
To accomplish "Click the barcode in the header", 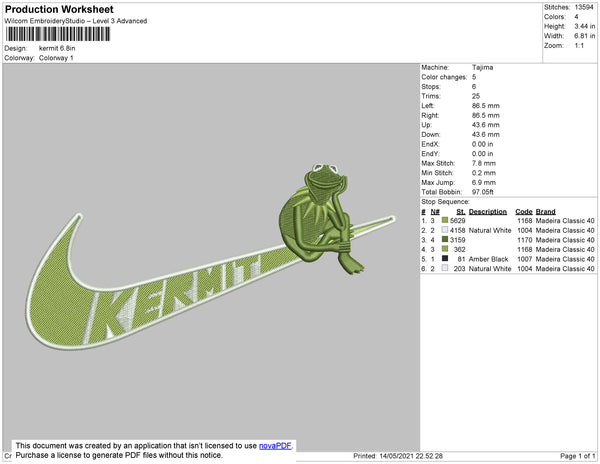I will [x=58, y=34].
